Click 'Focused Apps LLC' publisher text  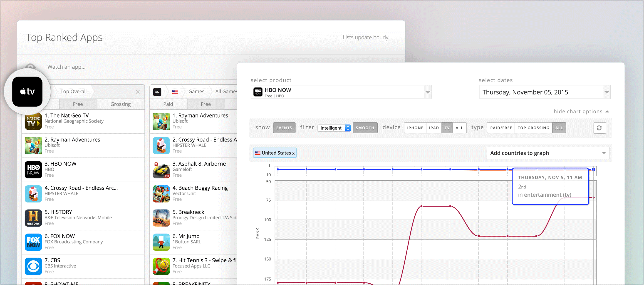191,266
